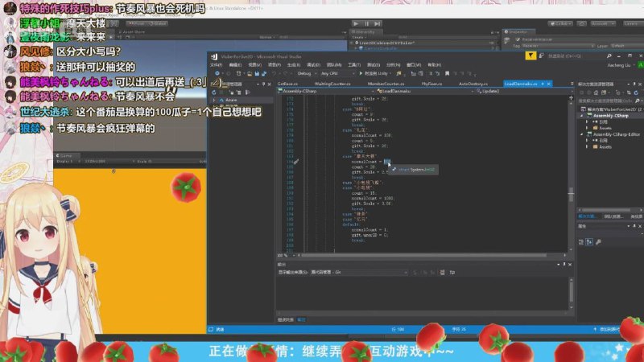Viewport: 644px width, 362px height.
Task: Click Solution Explorer refresh icon
Action: click(636, 93)
